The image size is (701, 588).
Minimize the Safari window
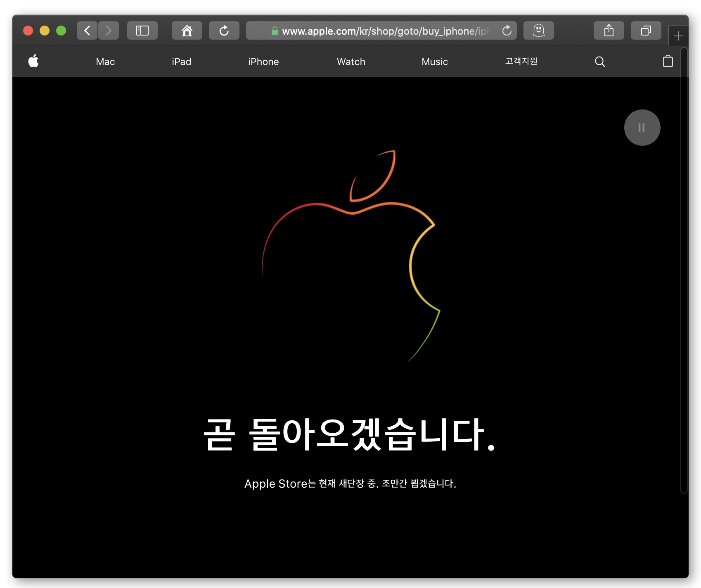pos(45,31)
